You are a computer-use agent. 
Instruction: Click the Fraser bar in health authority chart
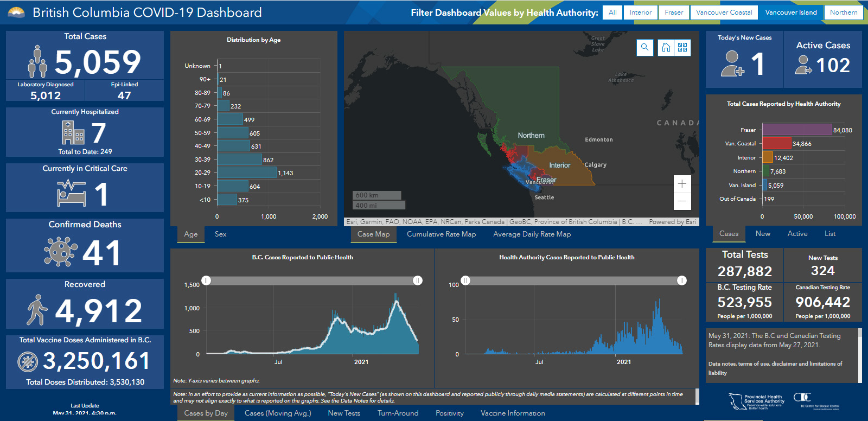pos(797,130)
